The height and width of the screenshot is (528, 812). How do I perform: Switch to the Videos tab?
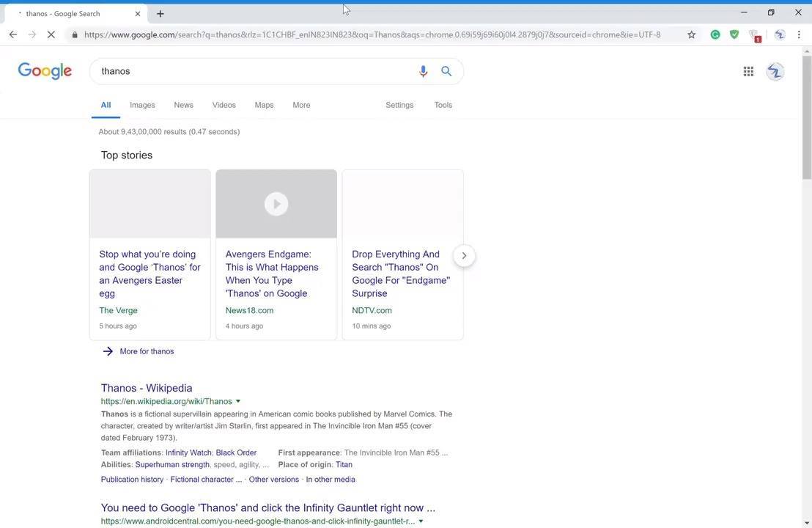pyautogui.click(x=224, y=105)
